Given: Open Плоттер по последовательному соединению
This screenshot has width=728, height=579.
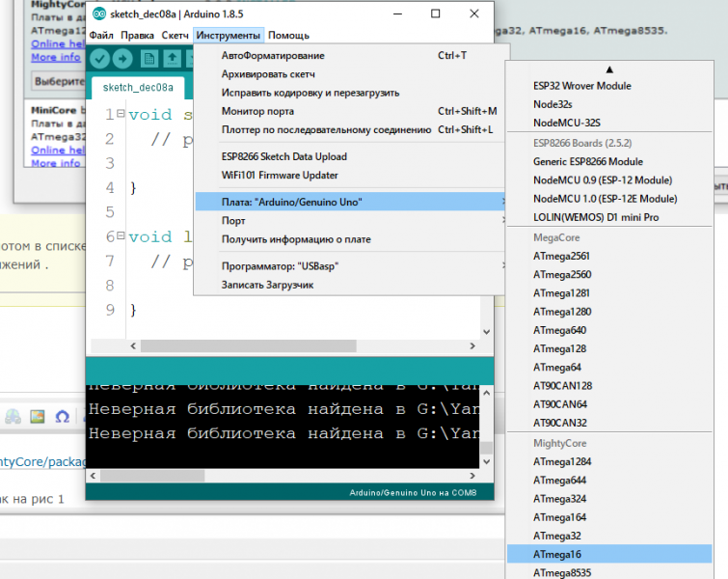Looking at the screenshot, I should pyautogui.click(x=350, y=129).
